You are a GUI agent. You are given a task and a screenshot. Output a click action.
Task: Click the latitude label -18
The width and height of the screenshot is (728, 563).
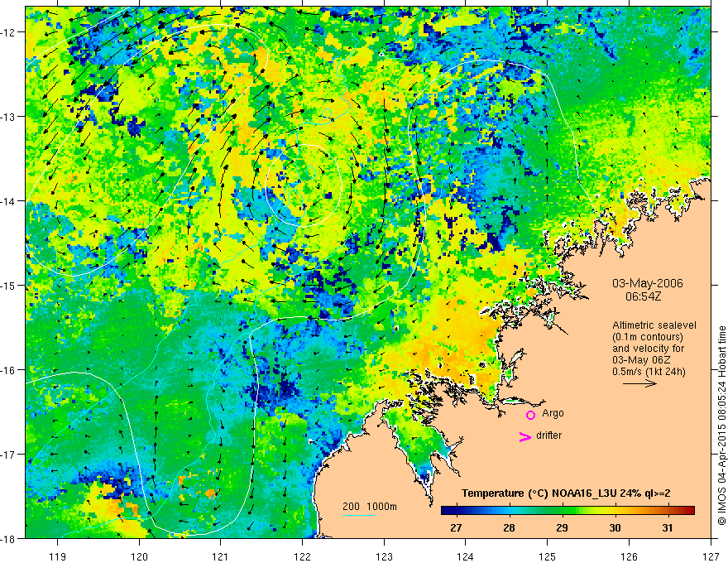(8, 538)
